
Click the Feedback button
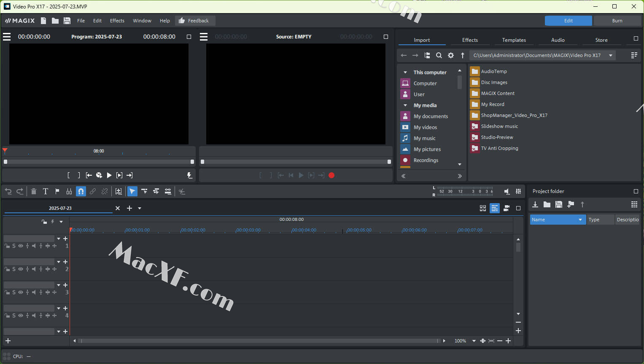(194, 21)
